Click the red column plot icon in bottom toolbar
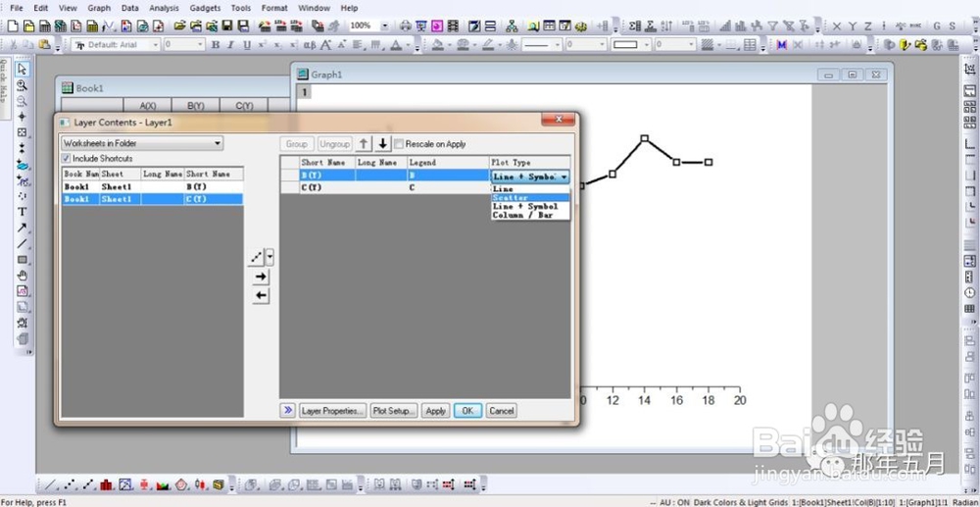This screenshot has width=980, height=507. tap(106, 484)
